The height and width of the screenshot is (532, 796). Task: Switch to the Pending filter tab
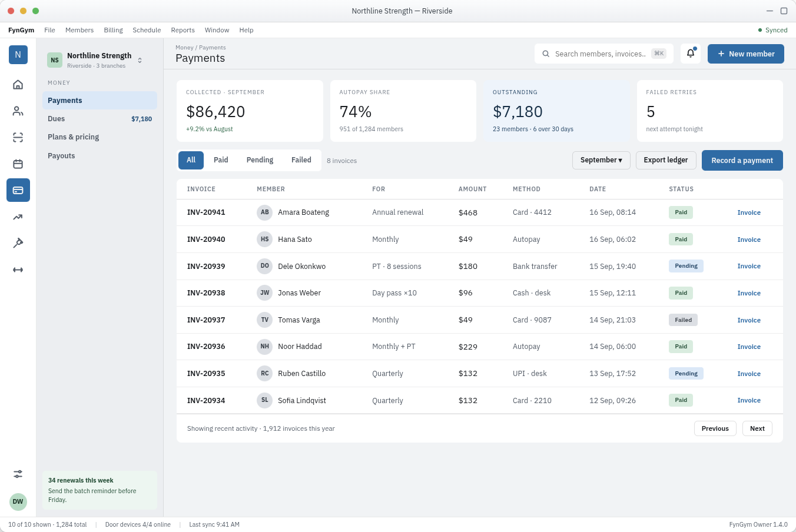point(260,160)
